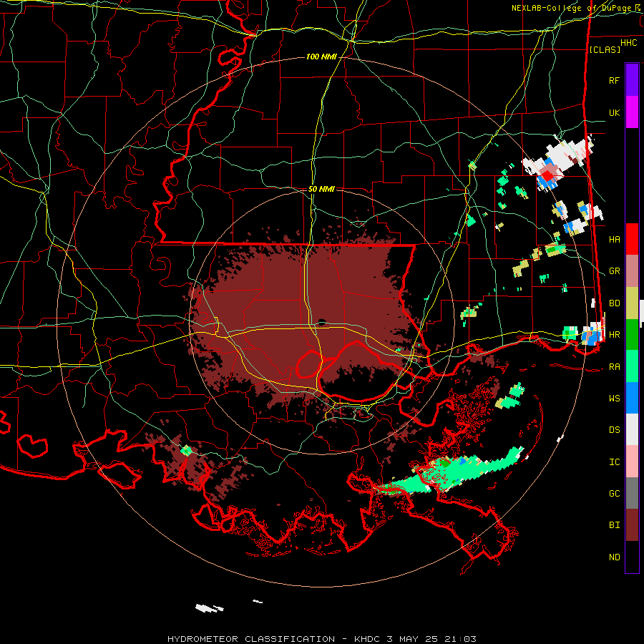Screen dimensions: 644x644
Task: Click the black radar site dot at center
Action: [322, 323]
